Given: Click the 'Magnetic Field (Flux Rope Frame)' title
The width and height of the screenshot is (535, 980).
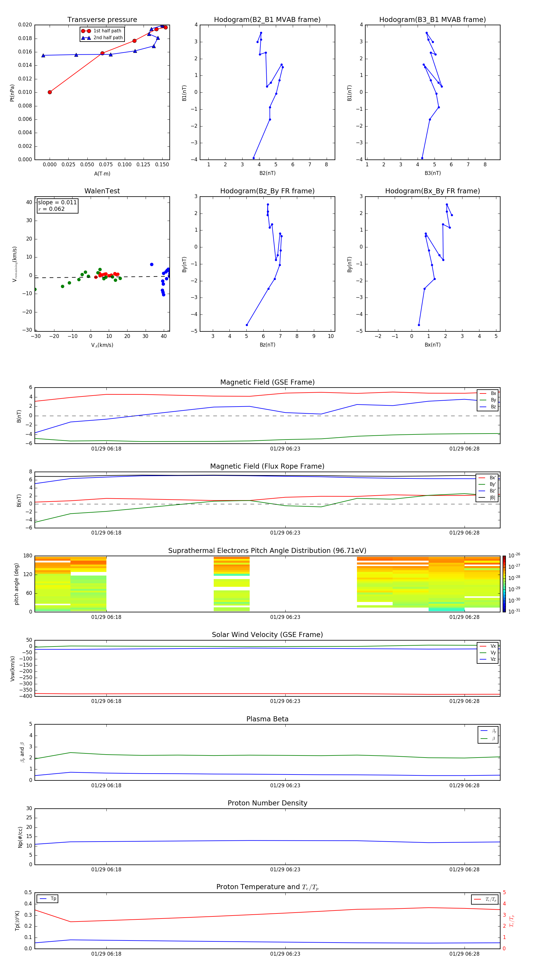Looking at the screenshot, I should coord(267,467).
